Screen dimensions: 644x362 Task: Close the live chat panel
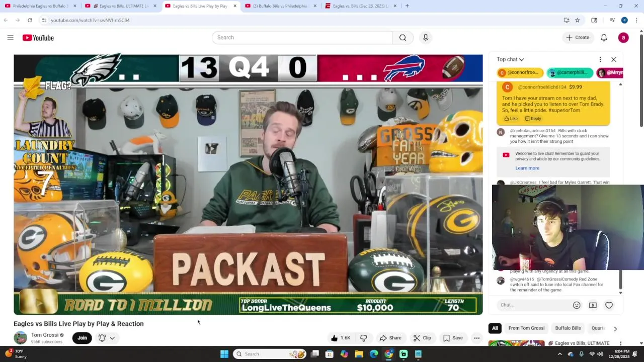tap(613, 59)
